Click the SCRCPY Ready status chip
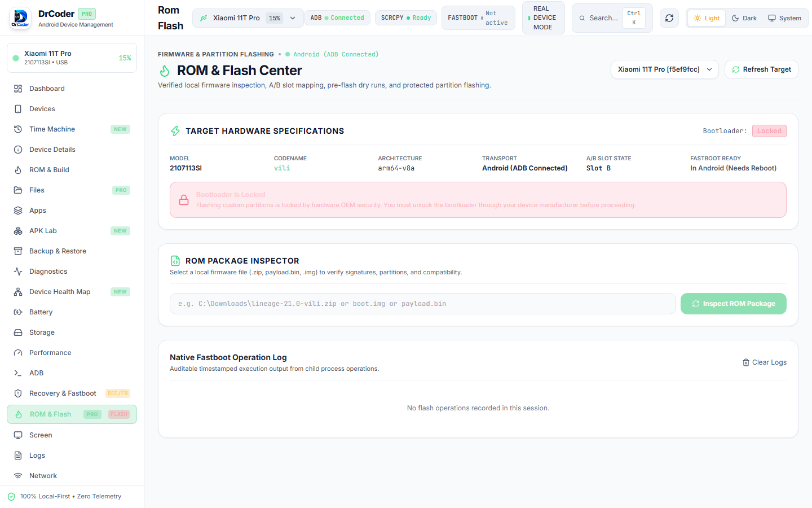 click(406, 18)
